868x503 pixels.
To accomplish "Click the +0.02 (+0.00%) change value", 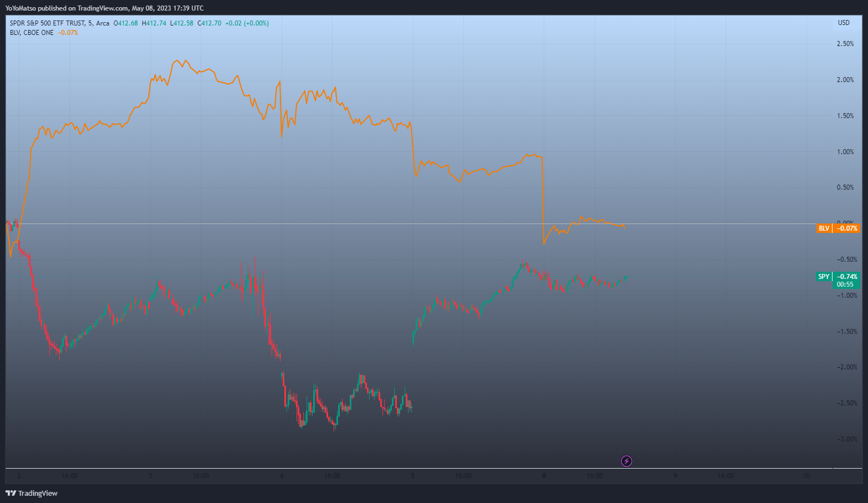I will 247,23.
